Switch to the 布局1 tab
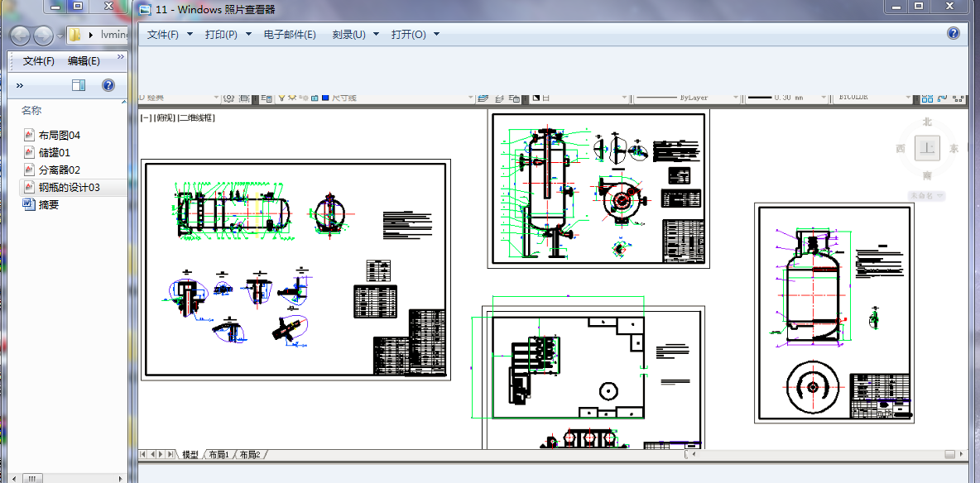This screenshot has width=980, height=483. pos(219,454)
